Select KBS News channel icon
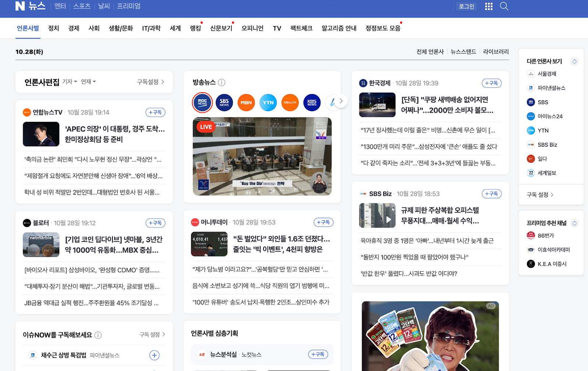 [x=312, y=103]
